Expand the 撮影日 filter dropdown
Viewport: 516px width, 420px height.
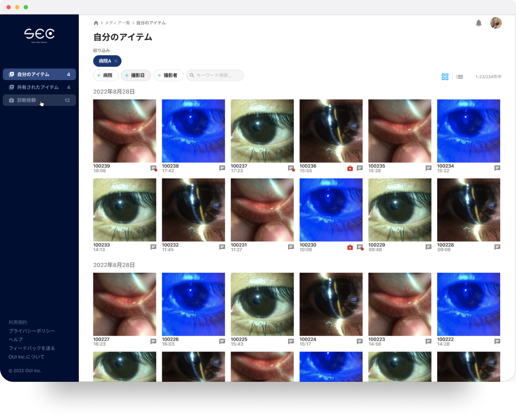coord(136,76)
